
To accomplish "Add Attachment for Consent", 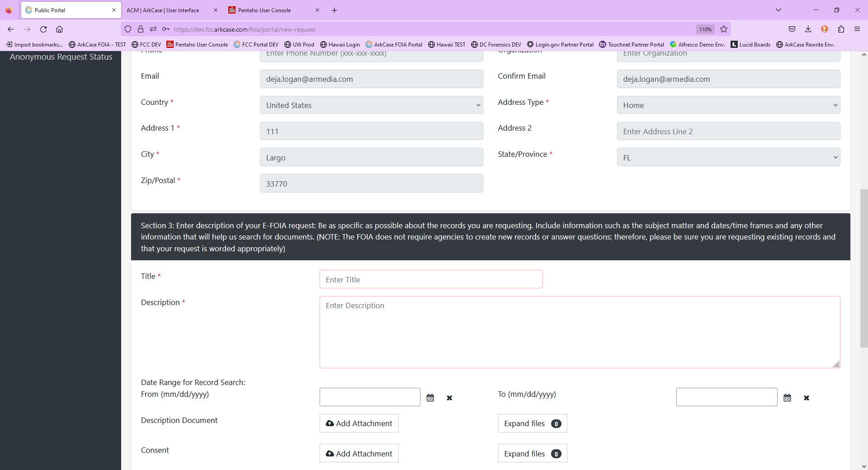I will 359,453.
